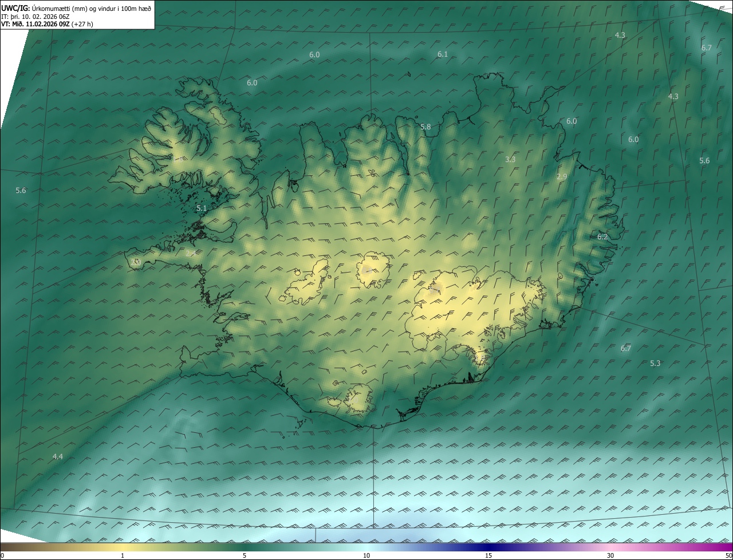Pick the dark navy band of the colour scale
Viewport: 733px width, 560px height.
point(488,547)
